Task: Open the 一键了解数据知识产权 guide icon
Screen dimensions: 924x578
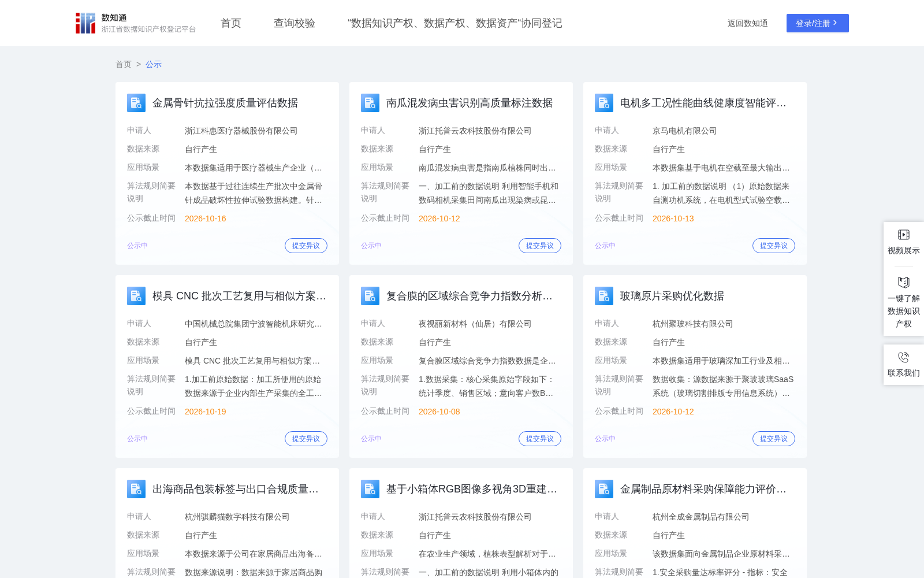Action: 904,282
